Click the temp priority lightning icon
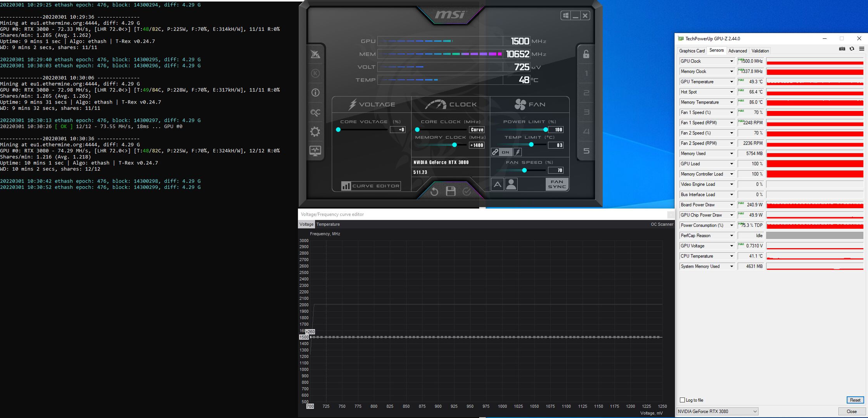 (x=518, y=152)
